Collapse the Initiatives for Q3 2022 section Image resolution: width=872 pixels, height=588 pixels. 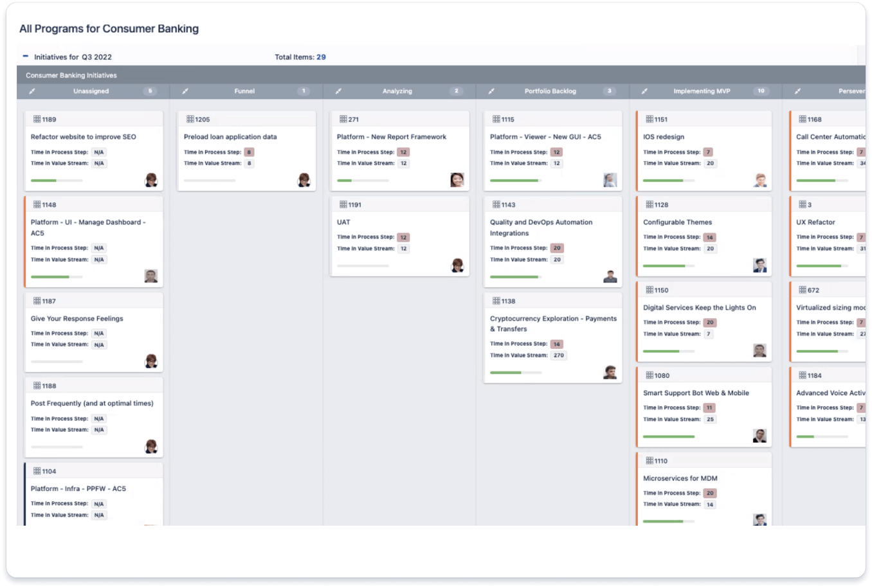coord(25,57)
